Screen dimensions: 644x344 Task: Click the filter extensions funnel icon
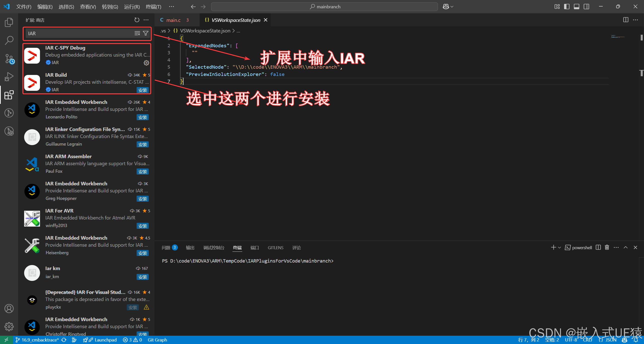coord(146,33)
